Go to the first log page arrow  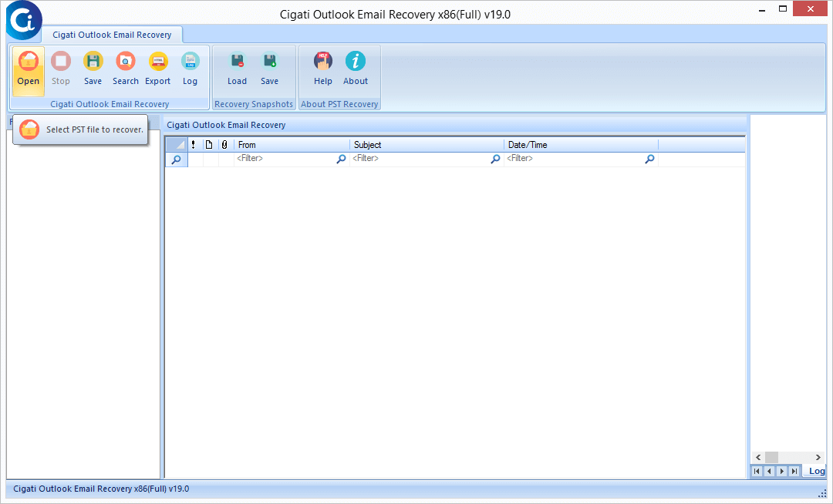coord(757,471)
